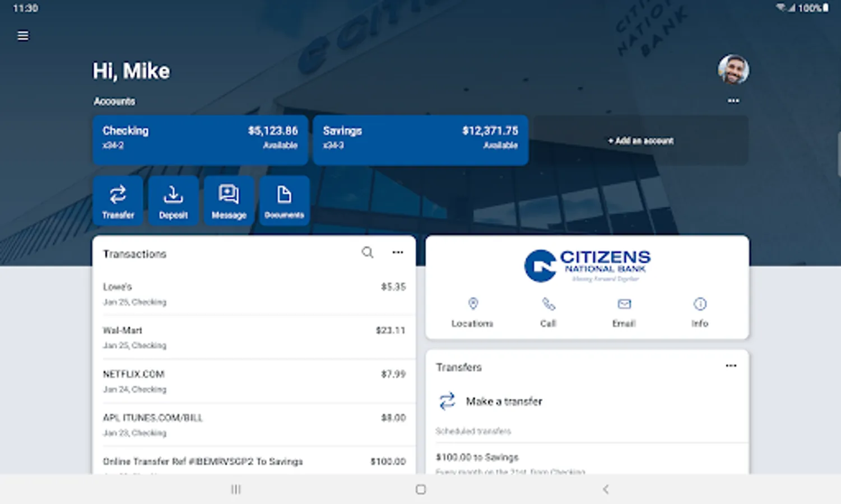Open Mike's profile picture
This screenshot has width=841, height=504.
(733, 69)
